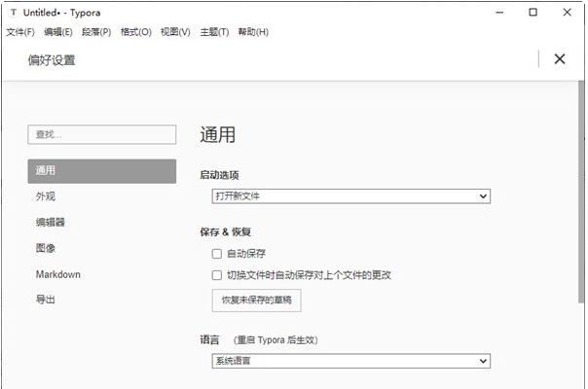Select the 图像 category in sidebar
This screenshot has width=588, height=389.
click(46, 248)
